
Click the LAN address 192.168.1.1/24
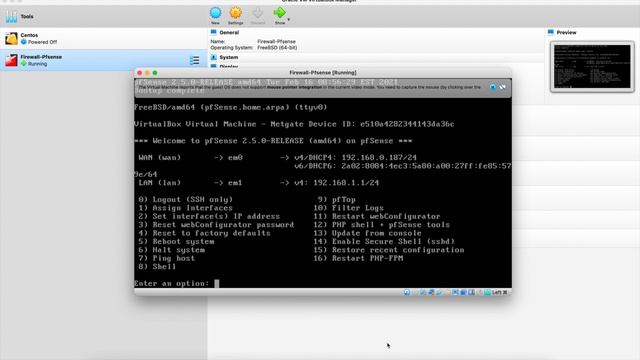pyautogui.click(x=346, y=182)
